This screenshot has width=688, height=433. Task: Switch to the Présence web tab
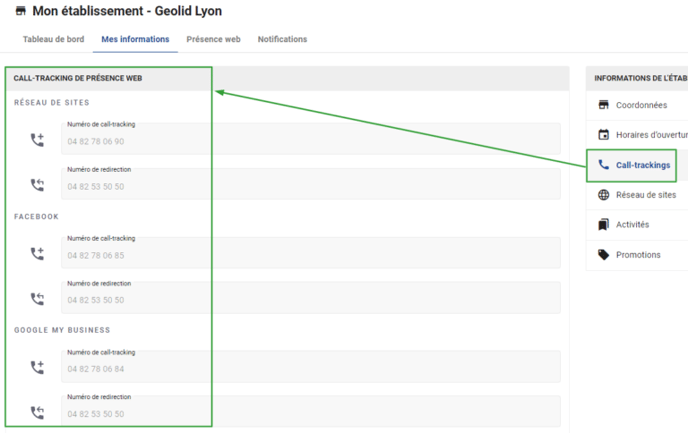213,39
